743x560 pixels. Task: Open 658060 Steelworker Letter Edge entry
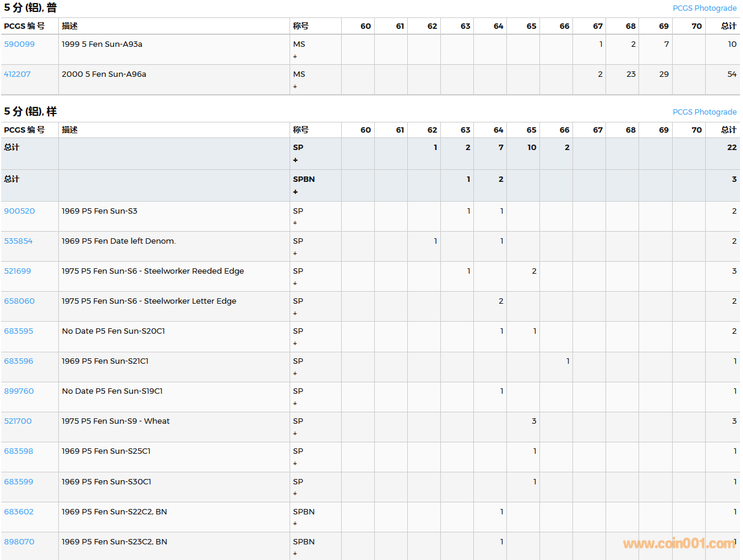click(x=19, y=301)
